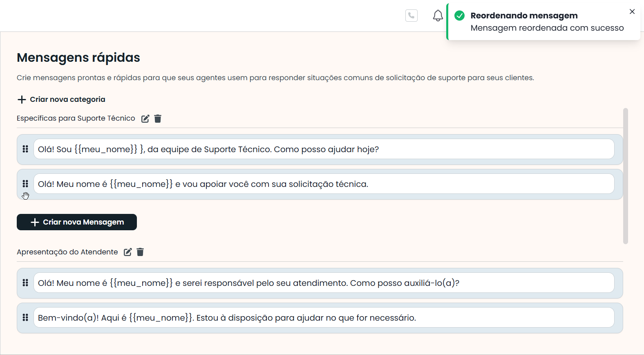This screenshot has height=355, width=644.
Task: Dismiss the reorder success notification
Action: (x=632, y=11)
